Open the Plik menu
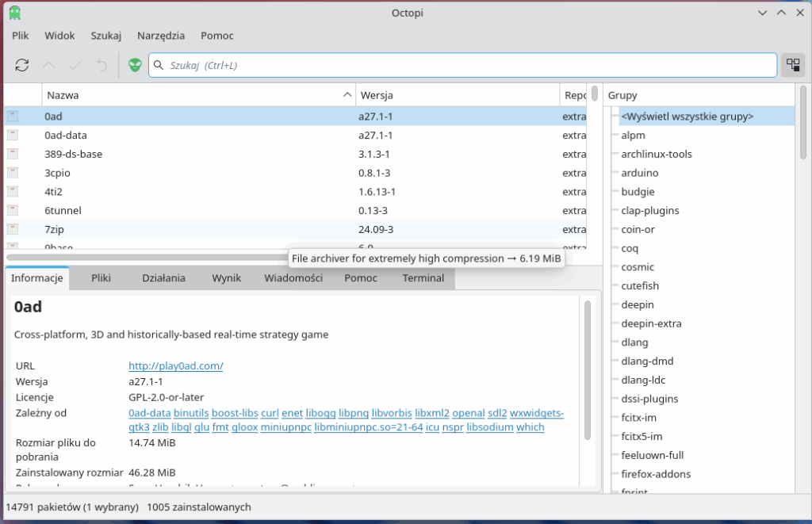This screenshot has height=524, width=812. pyautogui.click(x=20, y=36)
